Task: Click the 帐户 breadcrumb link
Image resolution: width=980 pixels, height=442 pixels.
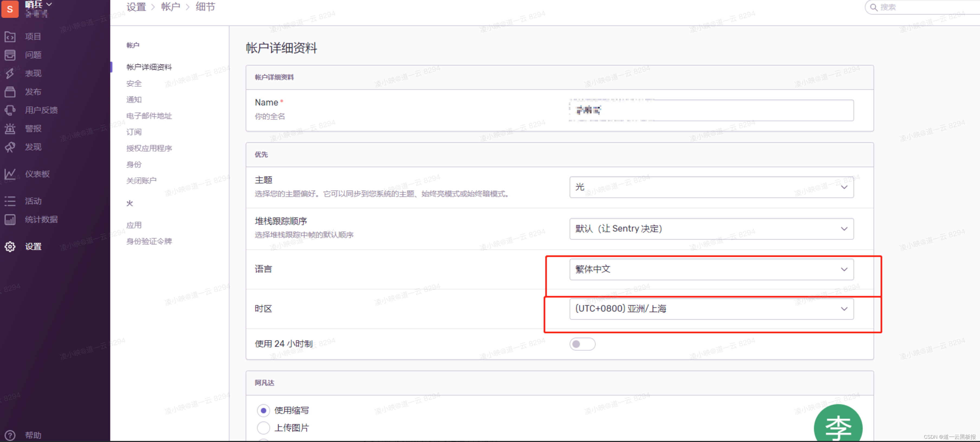Action: pyautogui.click(x=170, y=7)
